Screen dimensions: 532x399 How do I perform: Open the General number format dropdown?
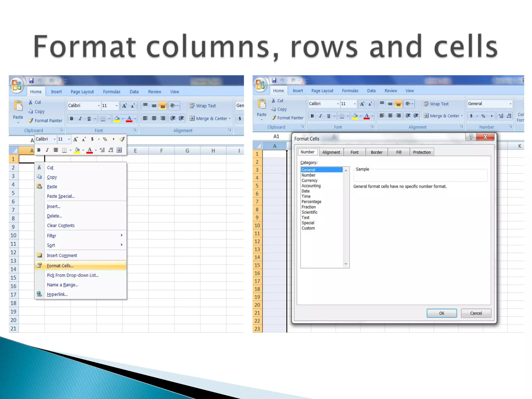click(510, 104)
